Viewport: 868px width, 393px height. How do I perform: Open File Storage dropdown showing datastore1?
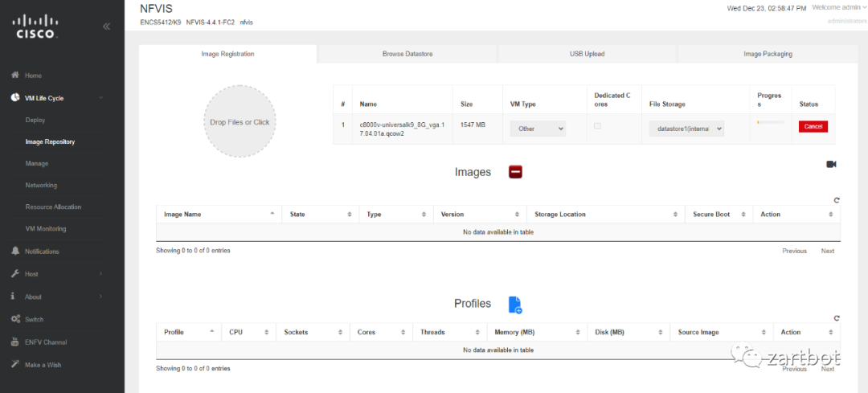tap(686, 129)
